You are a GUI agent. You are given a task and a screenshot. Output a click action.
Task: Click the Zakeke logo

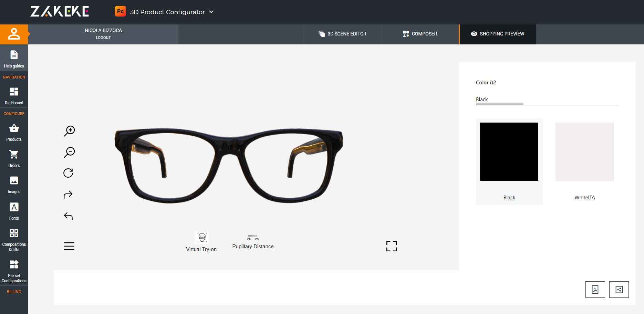tap(60, 11)
